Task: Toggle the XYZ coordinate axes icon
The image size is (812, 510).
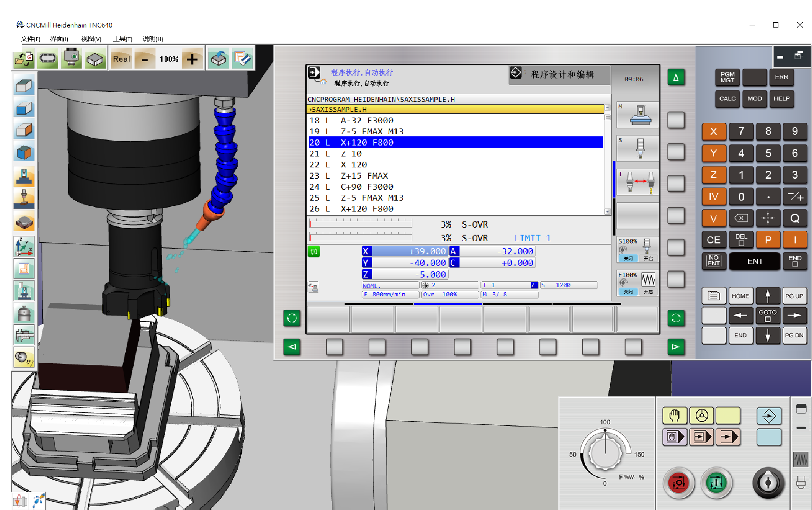Action: [x=24, y=247]
